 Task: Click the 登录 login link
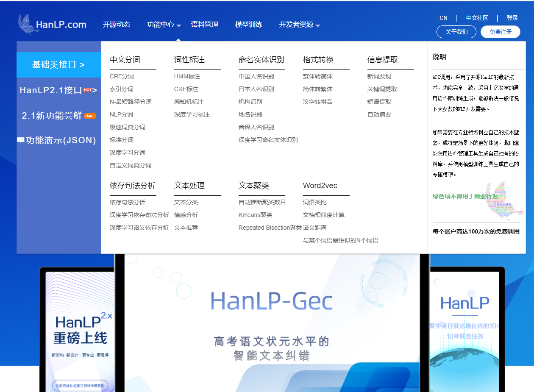click(512, 18)
